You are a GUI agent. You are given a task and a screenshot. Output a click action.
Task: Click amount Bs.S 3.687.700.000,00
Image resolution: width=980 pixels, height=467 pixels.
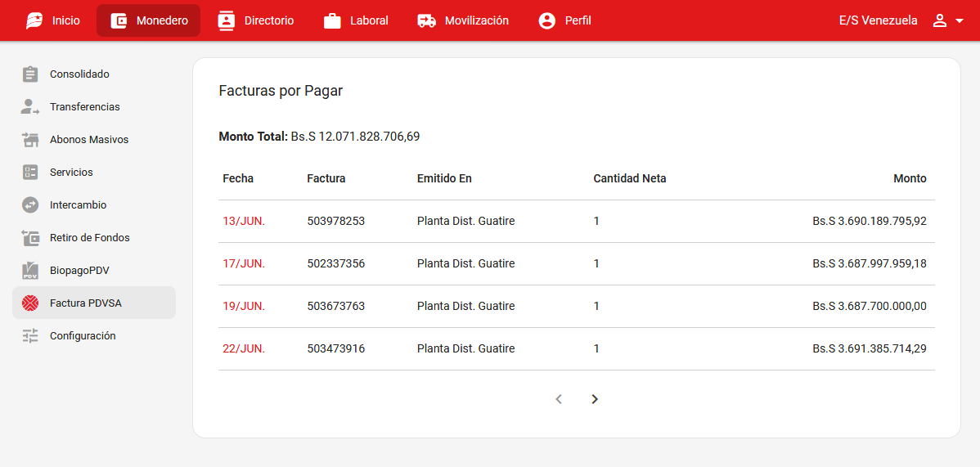pyautogui.click(x=870, y=307)
